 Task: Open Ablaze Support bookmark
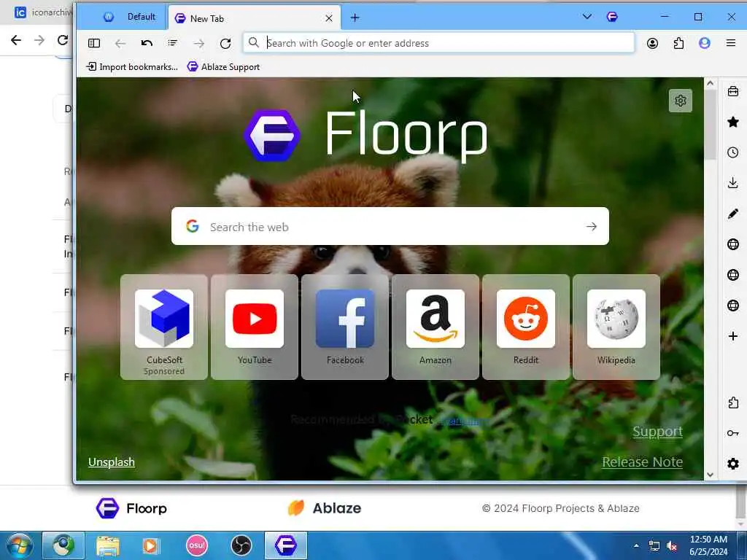point(223,66)
